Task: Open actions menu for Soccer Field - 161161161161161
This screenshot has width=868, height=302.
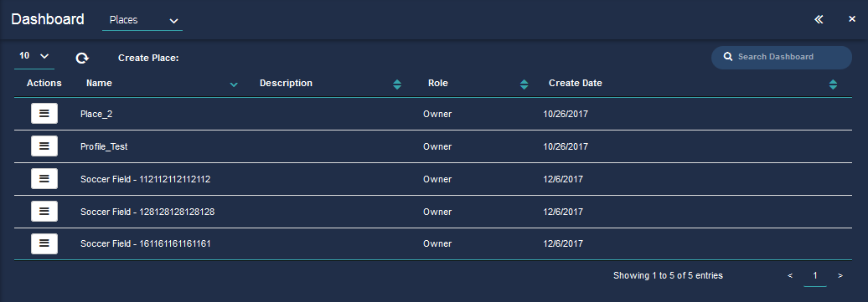Action: (44, 243)
